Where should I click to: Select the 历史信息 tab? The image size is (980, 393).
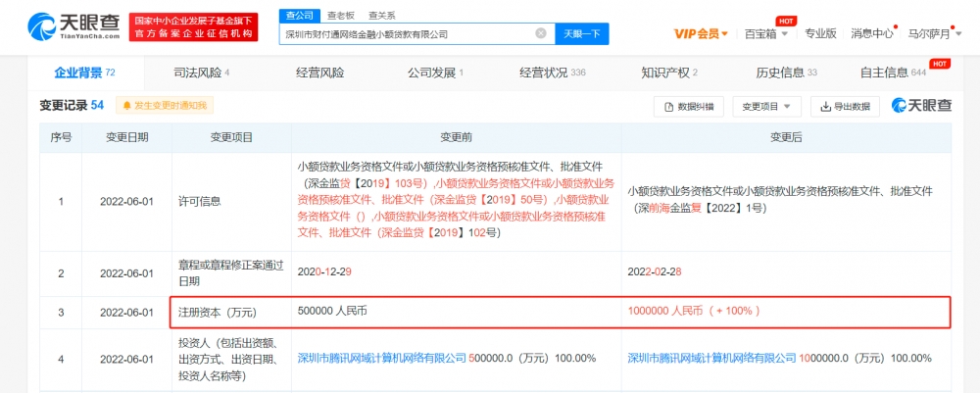[786, 73]
